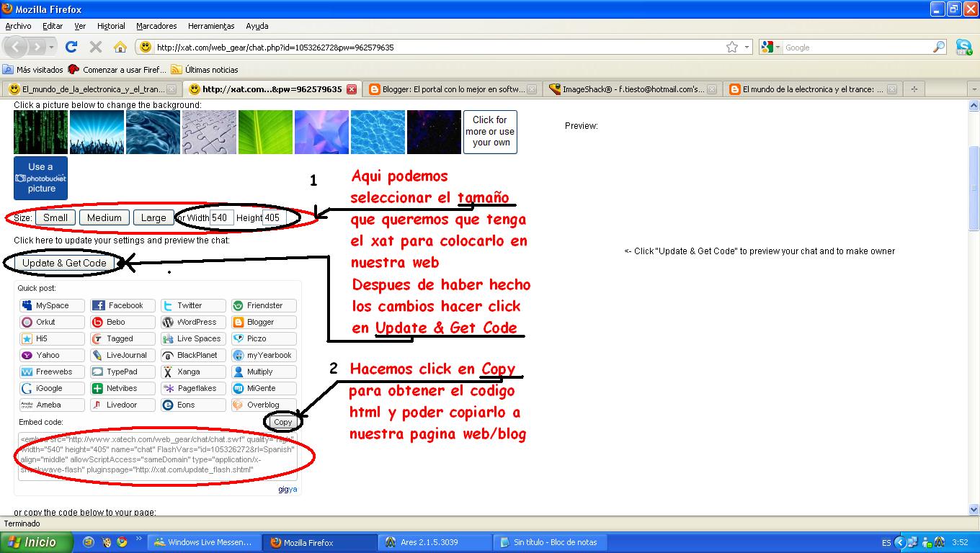Post to Tagged quick post
This screenshot has height=553, width=980.
[122, 338]
